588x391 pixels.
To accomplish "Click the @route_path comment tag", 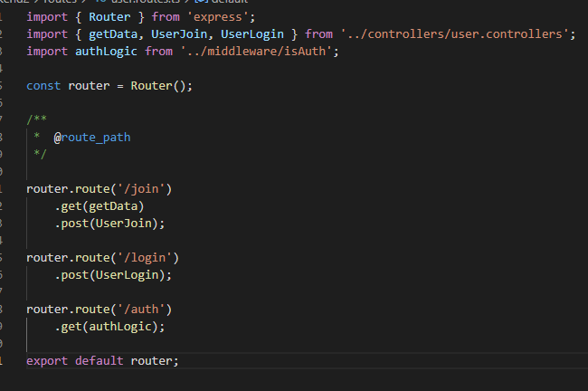I will 92,138.
